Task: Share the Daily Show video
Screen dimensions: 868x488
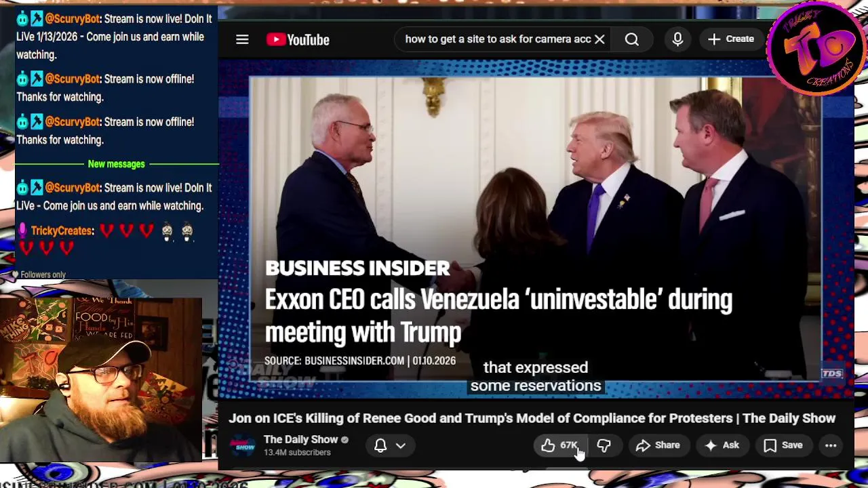Action: point(658,445)
